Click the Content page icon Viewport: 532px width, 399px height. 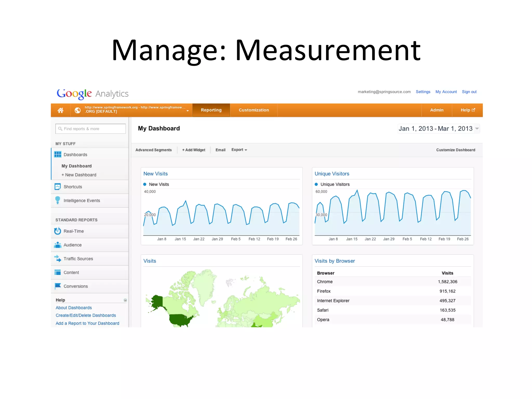58,272
